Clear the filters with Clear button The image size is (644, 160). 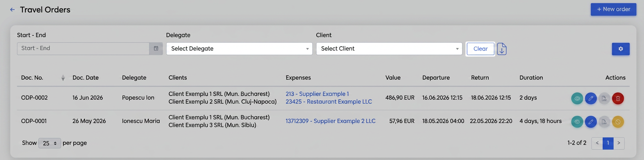tap(480, 49)
